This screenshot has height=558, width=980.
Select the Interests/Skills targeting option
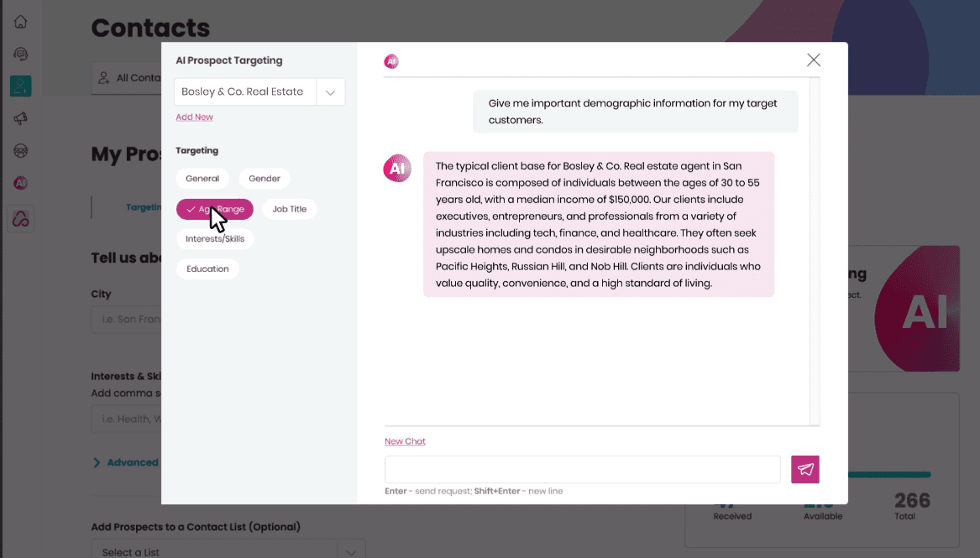tap(215, 239)
